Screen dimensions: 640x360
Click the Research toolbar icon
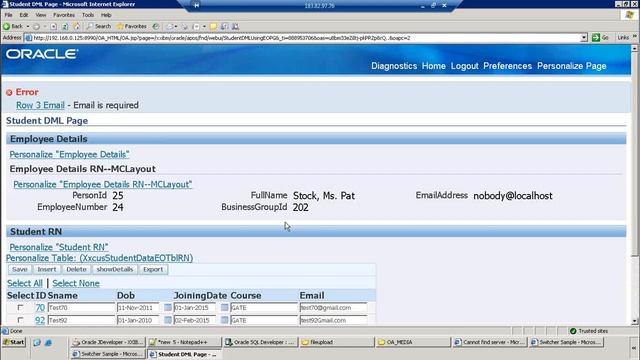click(x=224, y=27)
